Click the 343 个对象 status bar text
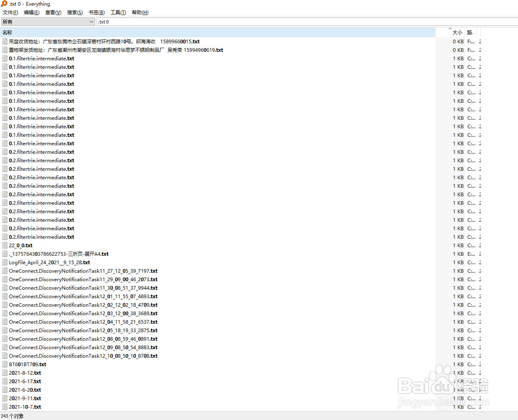This screenshot has width=518, height=420. [x=12, y=416]
